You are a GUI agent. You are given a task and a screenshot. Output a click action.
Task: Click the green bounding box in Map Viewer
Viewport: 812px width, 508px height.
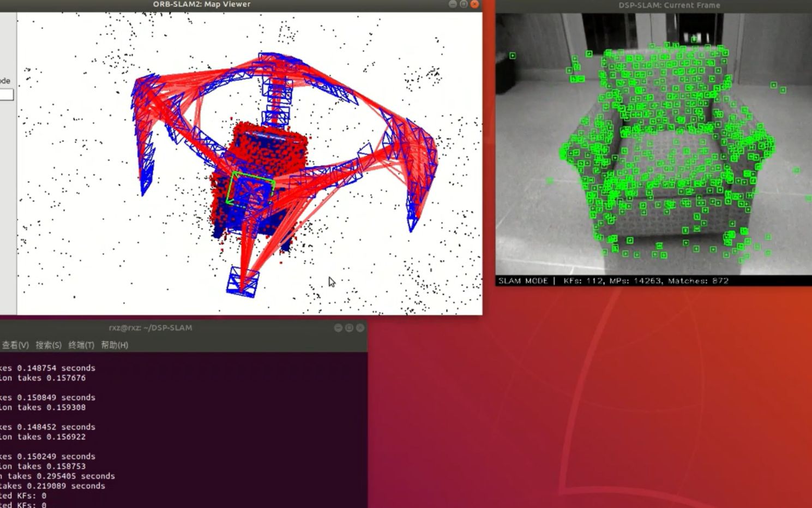(250, 190)
